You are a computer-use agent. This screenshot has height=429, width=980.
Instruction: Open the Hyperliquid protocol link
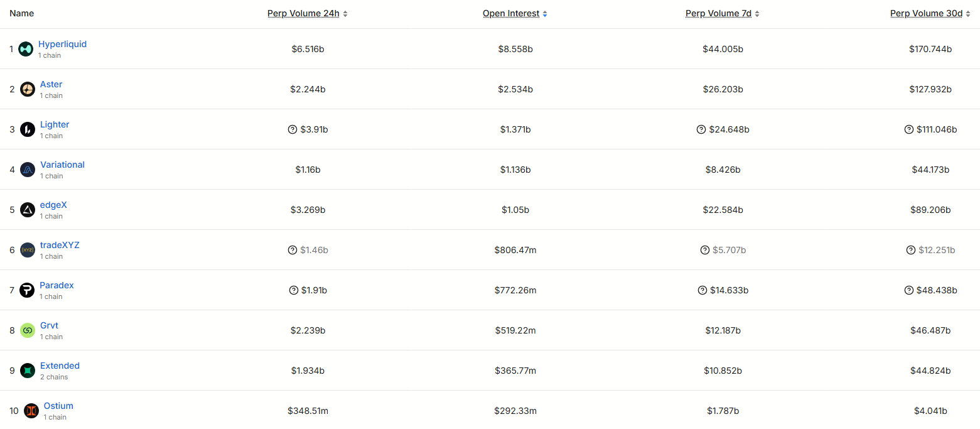pos(62,45)
